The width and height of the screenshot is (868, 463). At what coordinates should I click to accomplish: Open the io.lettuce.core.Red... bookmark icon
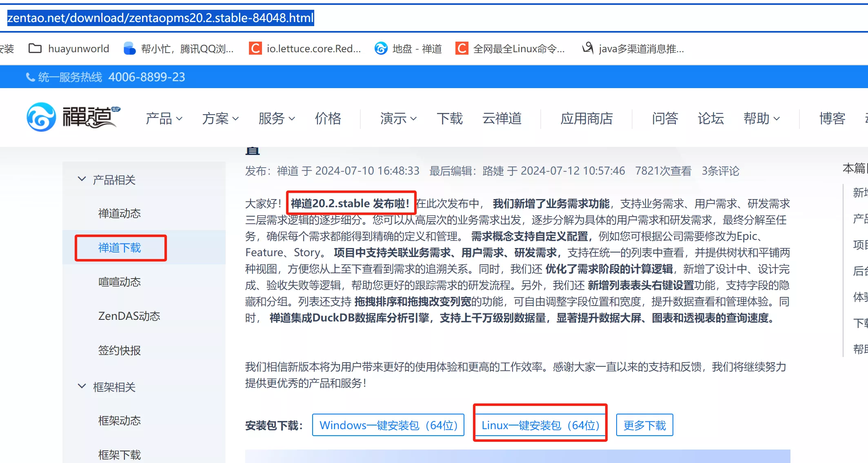pyautogui.click(x=255, y=49)
